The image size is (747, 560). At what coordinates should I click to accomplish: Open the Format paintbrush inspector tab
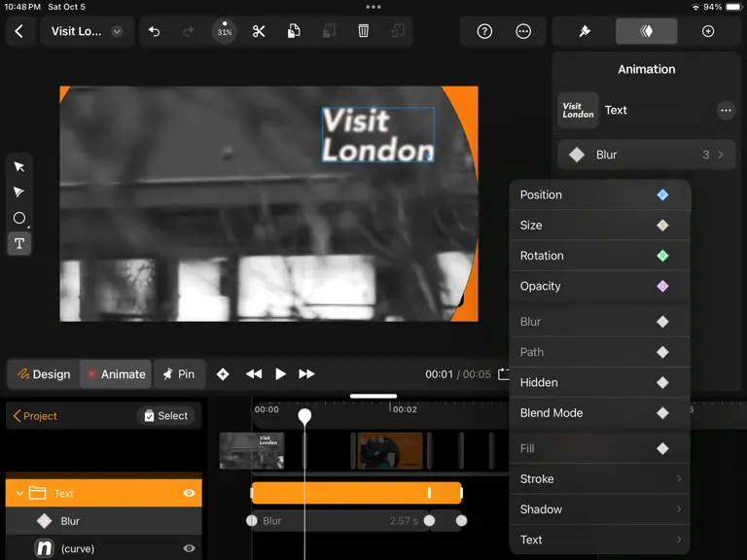585,31
